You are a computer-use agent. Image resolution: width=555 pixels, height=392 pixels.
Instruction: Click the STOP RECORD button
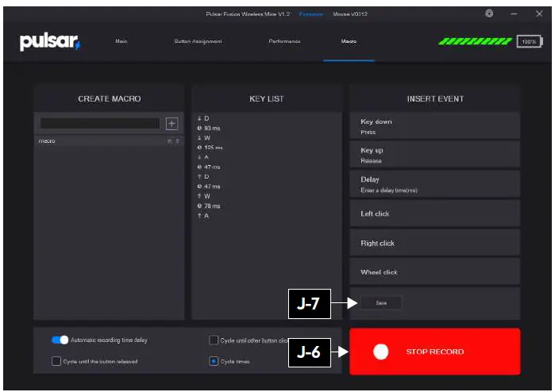coord(434,352)
